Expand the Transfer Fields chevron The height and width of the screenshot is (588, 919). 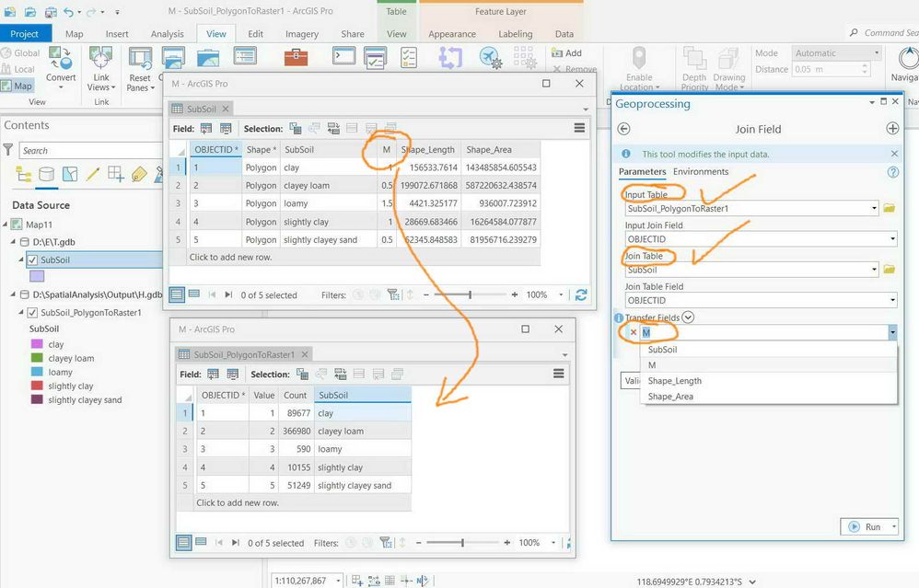click(x=688, y=317)
